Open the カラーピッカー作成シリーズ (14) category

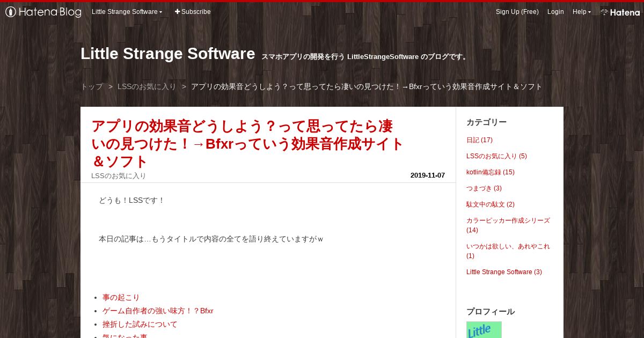coord(508,225)
